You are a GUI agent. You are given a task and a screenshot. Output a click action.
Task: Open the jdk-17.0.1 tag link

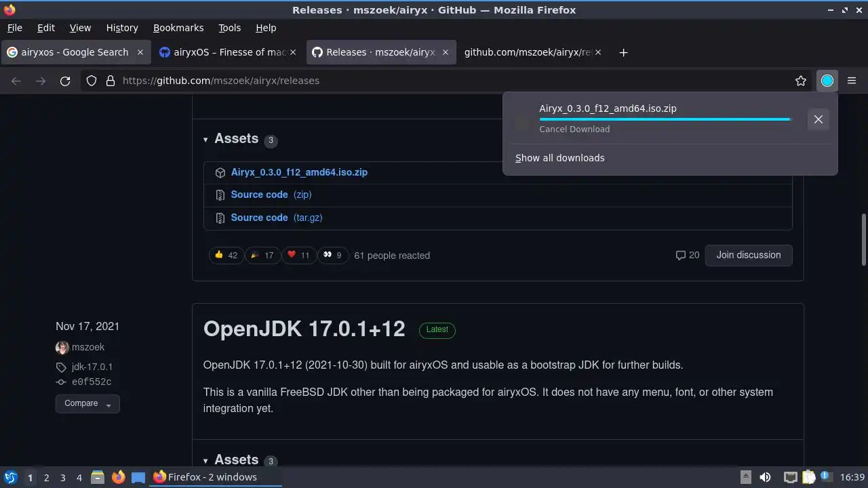[92, 367]
